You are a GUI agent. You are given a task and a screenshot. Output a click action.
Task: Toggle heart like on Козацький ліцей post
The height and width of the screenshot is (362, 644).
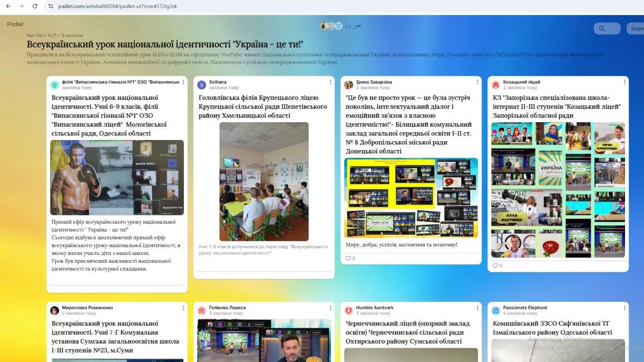click(x=495, y=266)
